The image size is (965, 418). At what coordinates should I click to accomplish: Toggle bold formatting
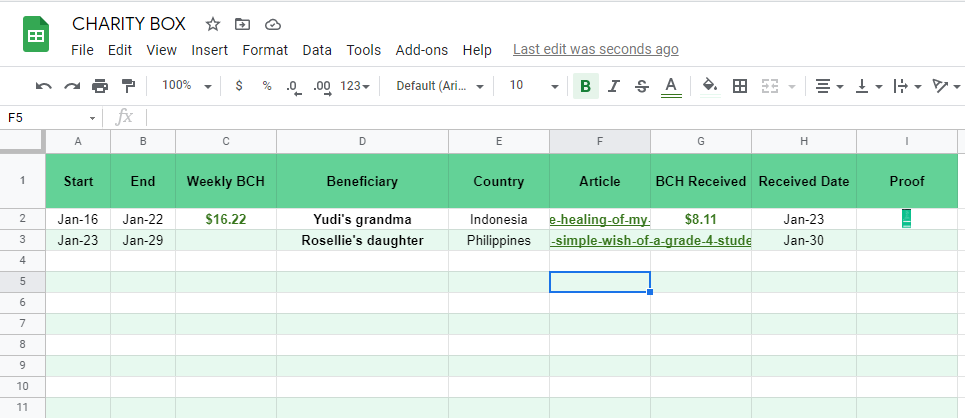tap(585, 86)
